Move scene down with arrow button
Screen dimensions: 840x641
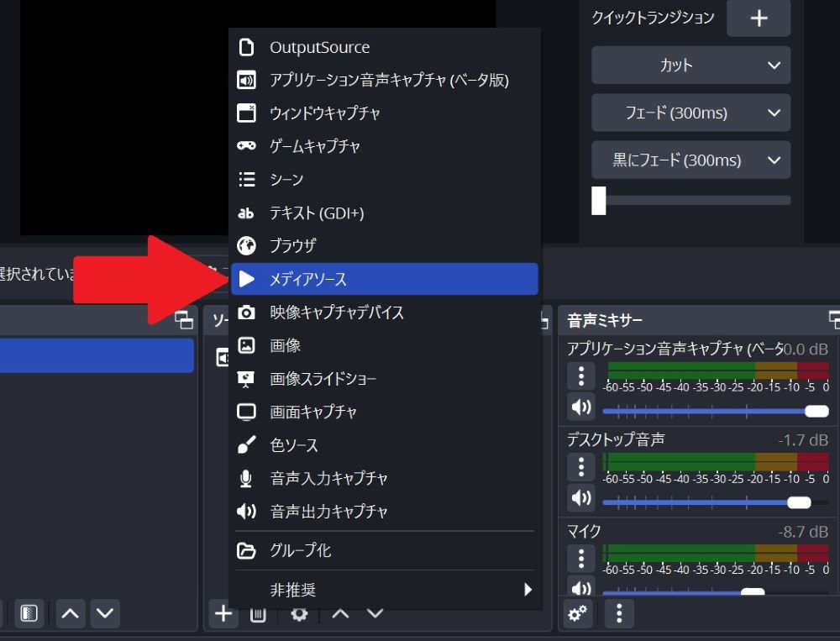tap(105, 613)
